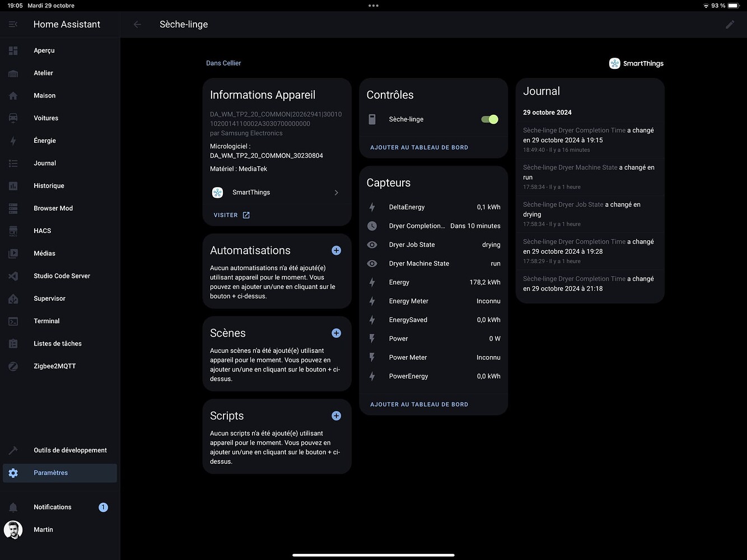Expand the SmartThings integration chevron
This screenshot has height=560, width=747.
pos(336,192)
